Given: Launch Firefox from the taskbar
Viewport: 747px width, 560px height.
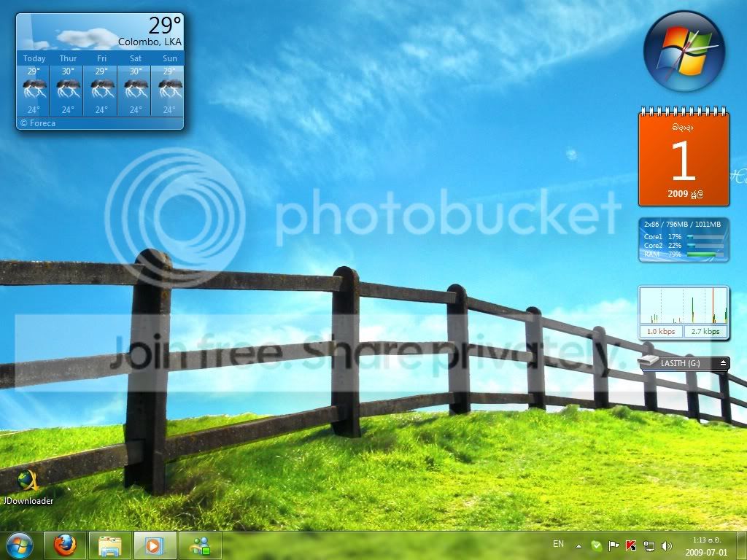Looking at the screenshot, I should (x=65, y=545).
